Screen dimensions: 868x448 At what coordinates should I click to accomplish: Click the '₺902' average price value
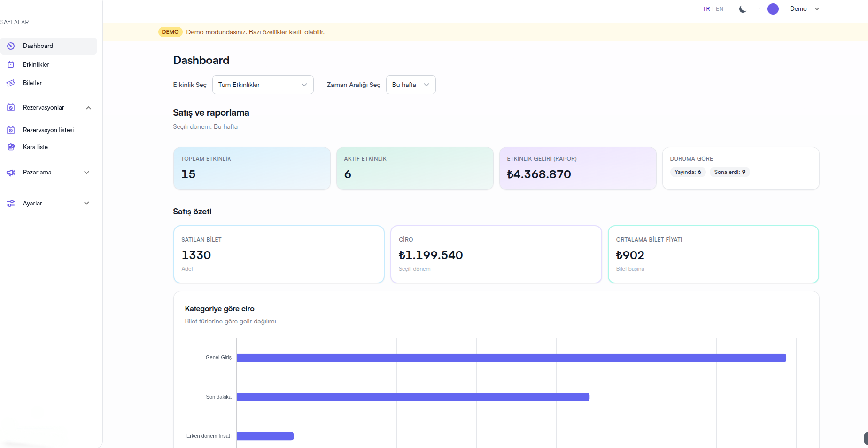click(x=630, y=255)
